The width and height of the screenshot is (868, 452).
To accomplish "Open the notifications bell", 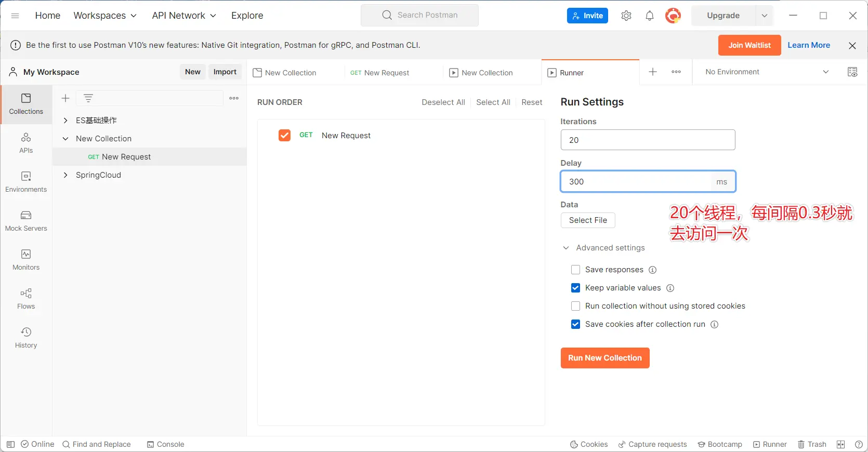I will (650, 16).
